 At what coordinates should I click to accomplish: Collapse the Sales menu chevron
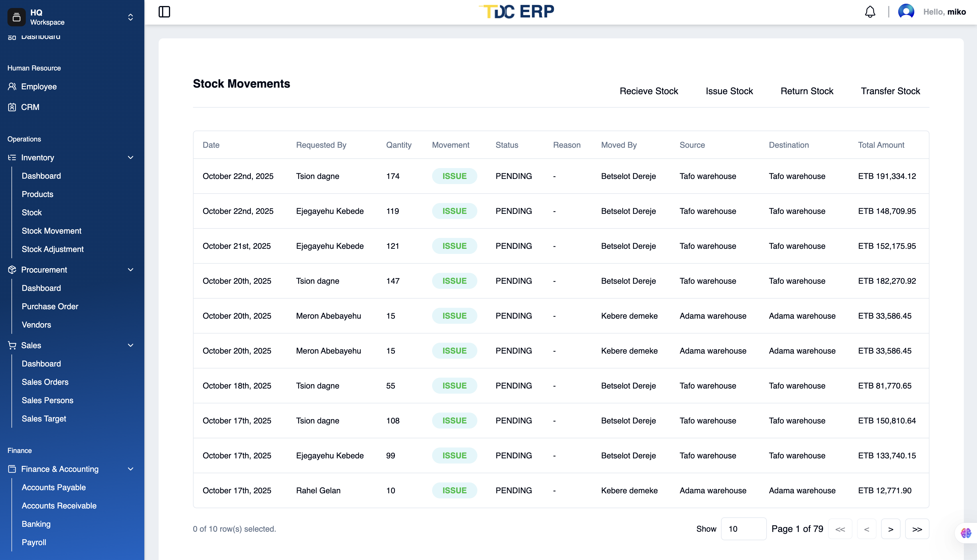point(130,345)
